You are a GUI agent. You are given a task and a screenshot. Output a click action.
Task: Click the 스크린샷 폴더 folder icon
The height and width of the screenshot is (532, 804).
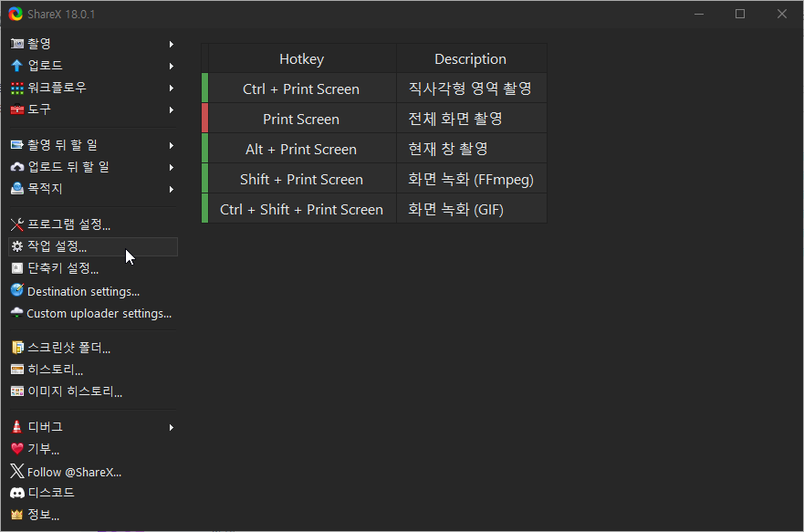pos(17,348)
